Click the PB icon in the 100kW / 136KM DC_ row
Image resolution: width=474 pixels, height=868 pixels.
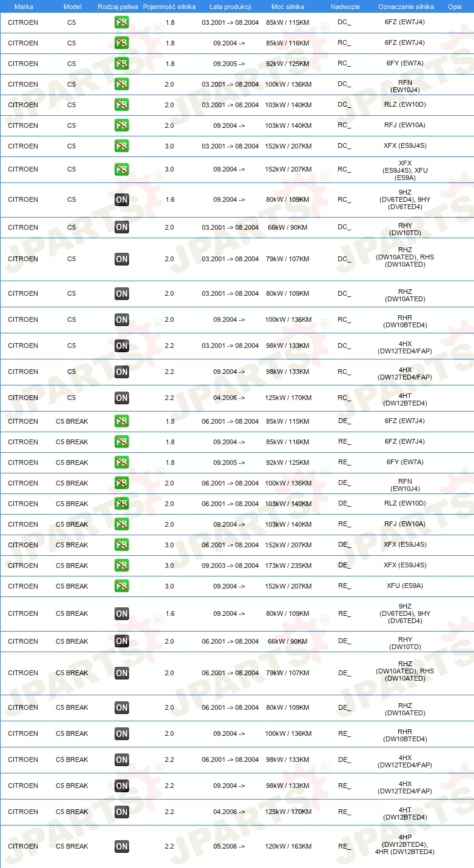coord(121,84)
